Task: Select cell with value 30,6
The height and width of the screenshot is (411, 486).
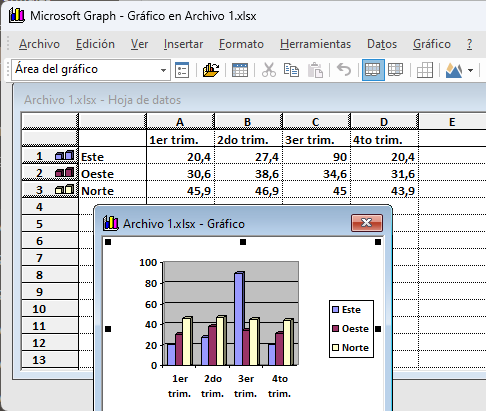Action: click(180, 173)
